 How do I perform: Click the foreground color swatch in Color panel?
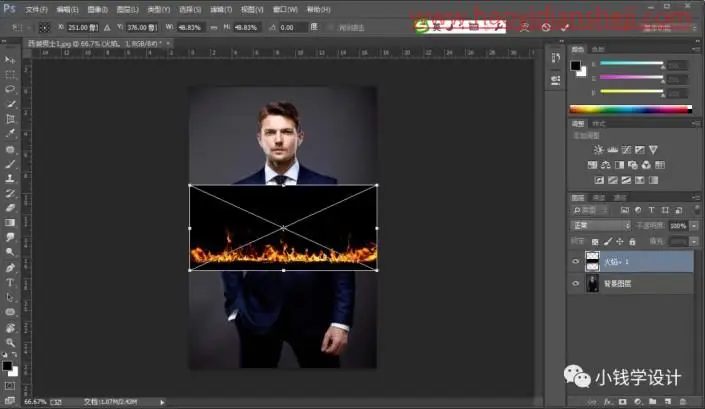(x=576, y=66)
